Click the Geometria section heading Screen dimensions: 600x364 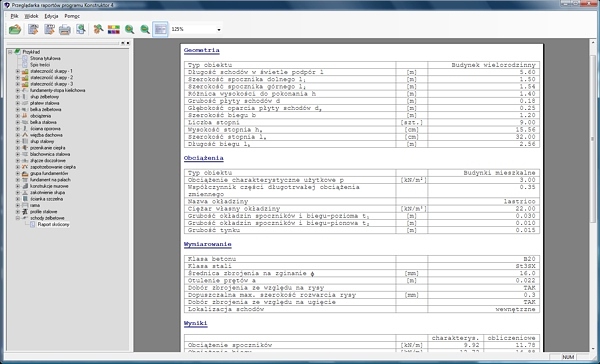[x=202, y=51]
